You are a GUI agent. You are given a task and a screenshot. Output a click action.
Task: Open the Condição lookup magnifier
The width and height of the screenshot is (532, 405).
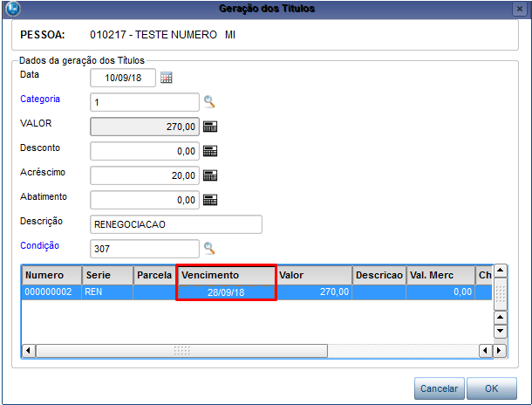(x=209, y=249)
